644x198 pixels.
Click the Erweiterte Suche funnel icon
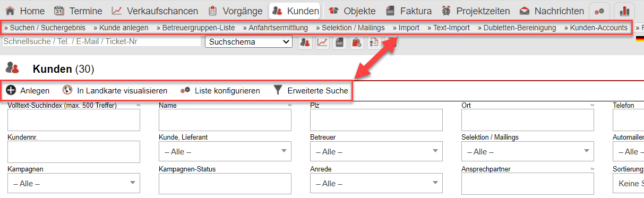pyautogui.click(x=278, y=90)
